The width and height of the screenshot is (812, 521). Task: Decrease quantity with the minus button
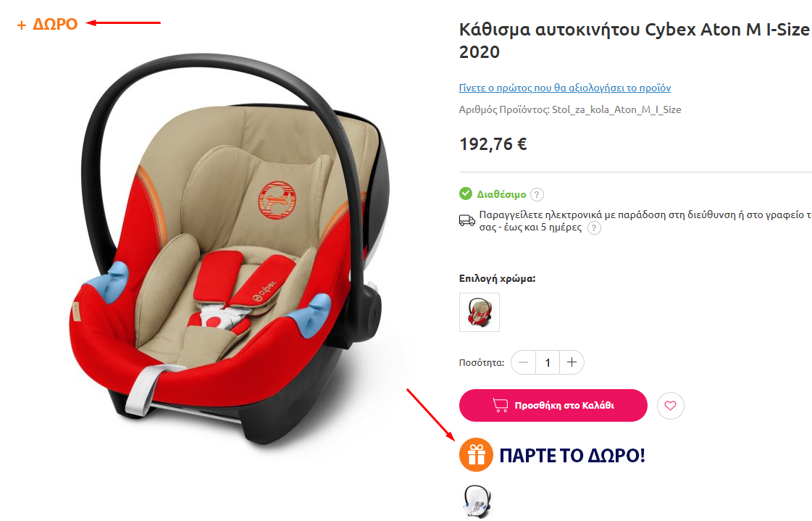[523, 362]
